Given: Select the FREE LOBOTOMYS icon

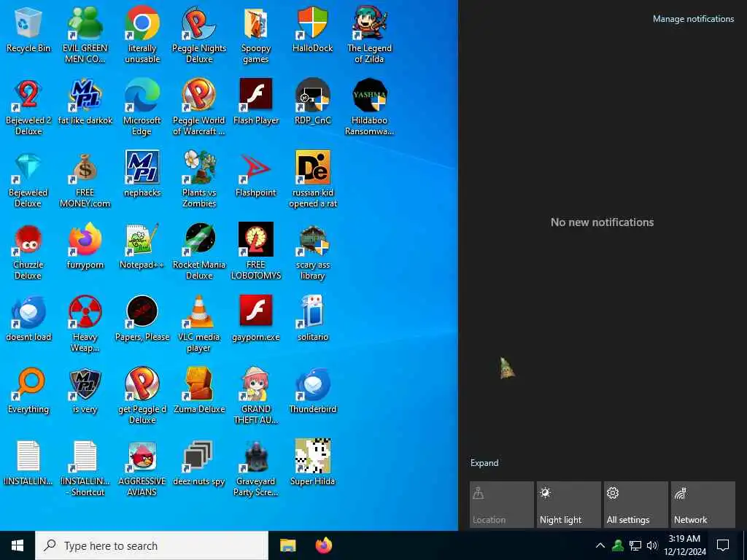Looking at the screenshot, I should point(256,252).
